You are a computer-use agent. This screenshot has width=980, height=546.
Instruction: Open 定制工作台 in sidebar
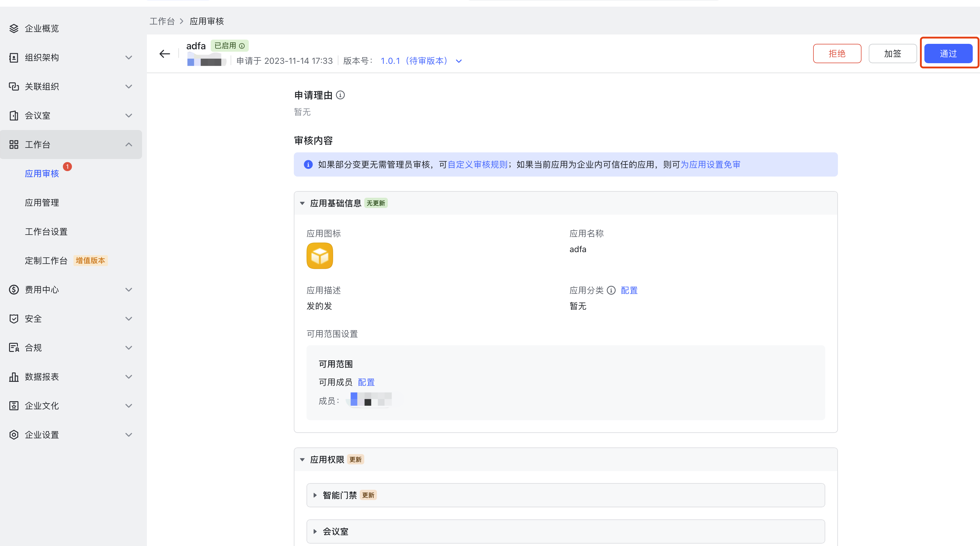[x=46, y=261]
